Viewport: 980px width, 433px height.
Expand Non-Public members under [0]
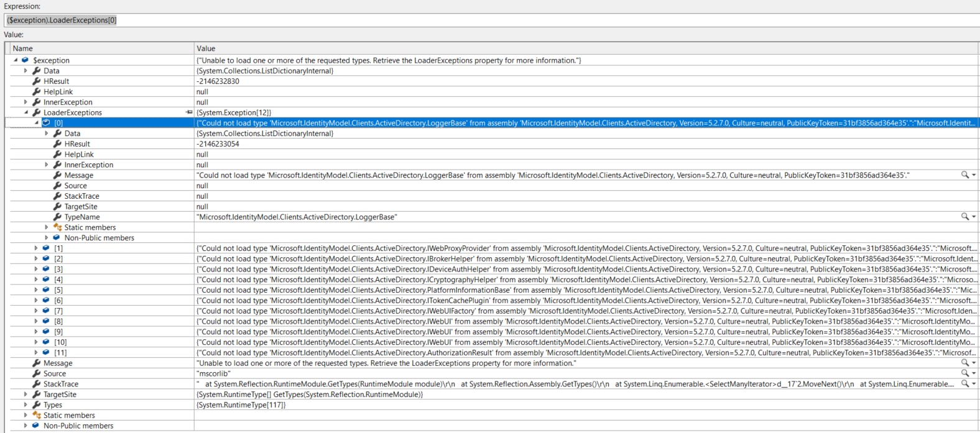point(47,238)
